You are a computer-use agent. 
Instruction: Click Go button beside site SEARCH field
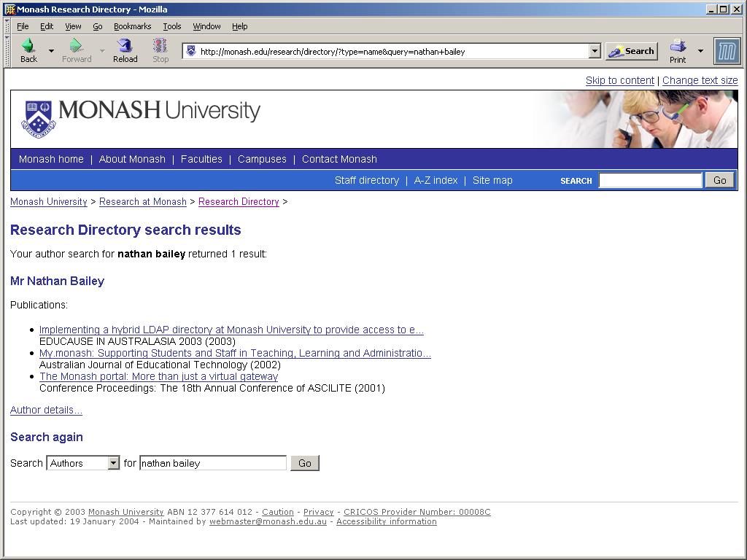tap(719, 181)
